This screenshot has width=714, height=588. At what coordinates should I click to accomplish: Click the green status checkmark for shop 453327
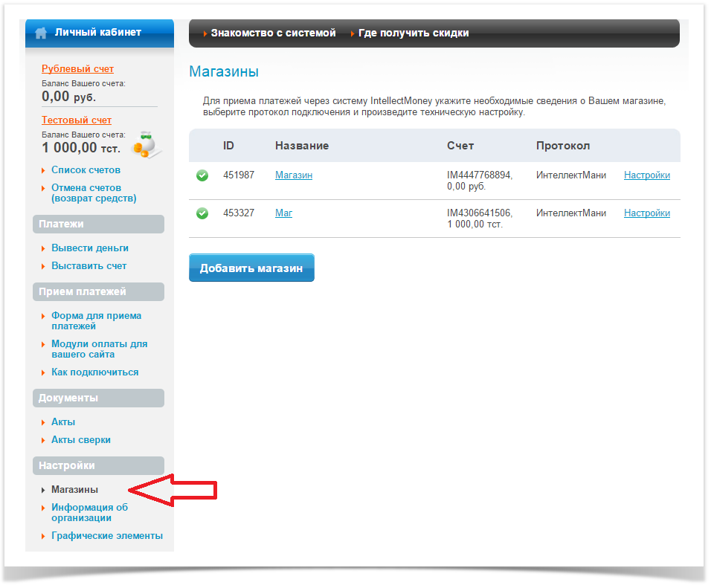coord(202,213)
